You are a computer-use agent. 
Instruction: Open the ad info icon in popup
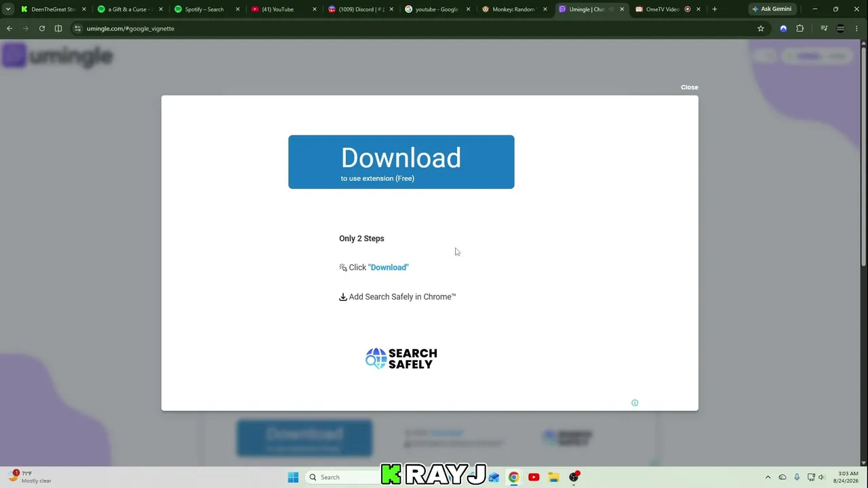(x=635, y=403)
